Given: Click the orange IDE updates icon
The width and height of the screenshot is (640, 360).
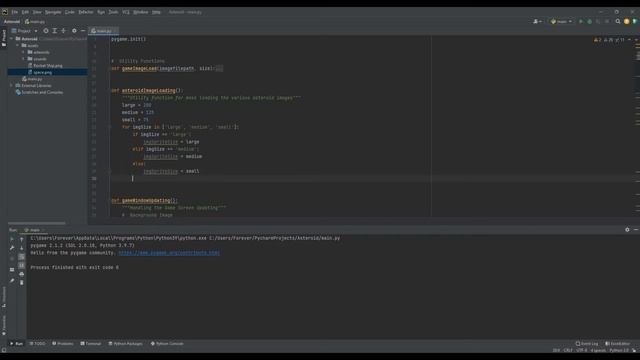Looking at the screenshot, I should tap(627, 22).
